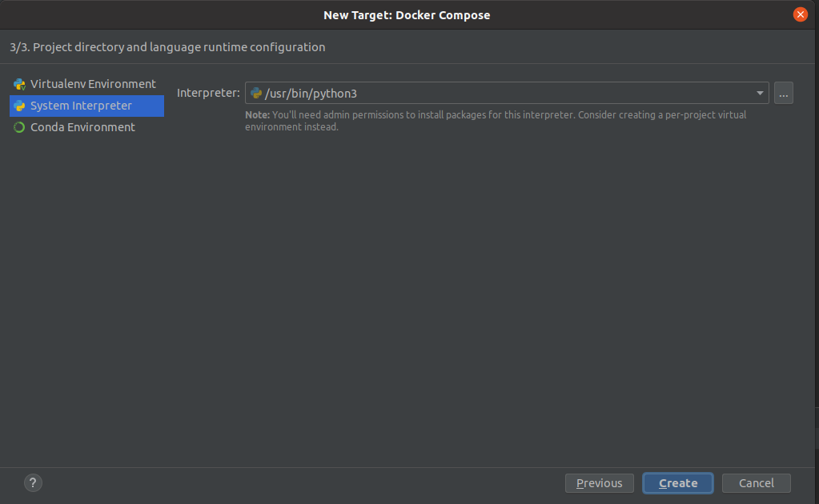Browse for an interpreter with the ellipsis button
Viewport: 819px width, 504px height.
pyautogui.click(x=783, y=93)
